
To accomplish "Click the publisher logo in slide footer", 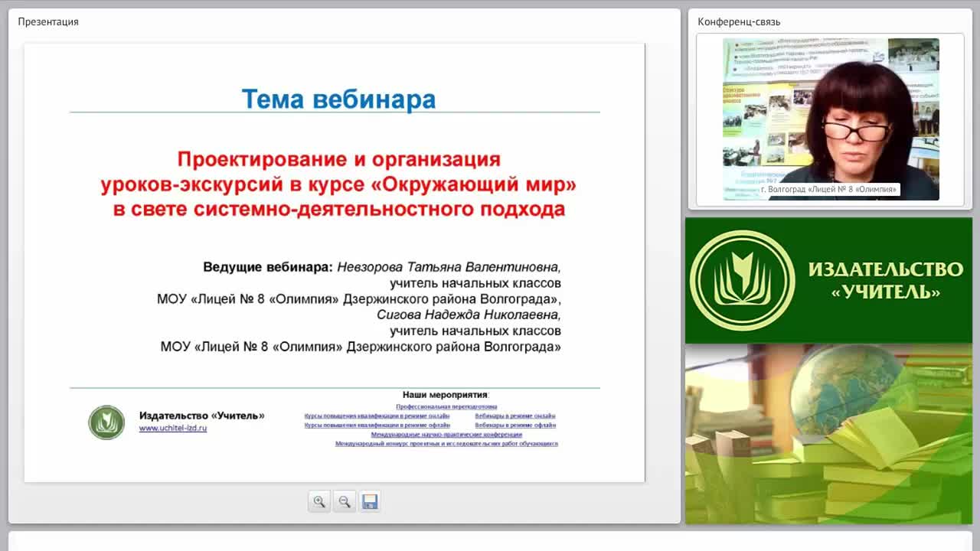I will (x=106, y=422).
